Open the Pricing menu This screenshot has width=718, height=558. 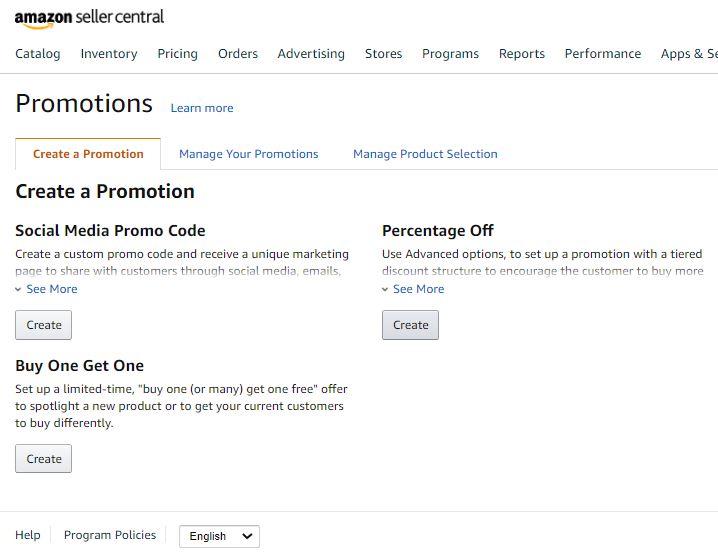[178, 54]
